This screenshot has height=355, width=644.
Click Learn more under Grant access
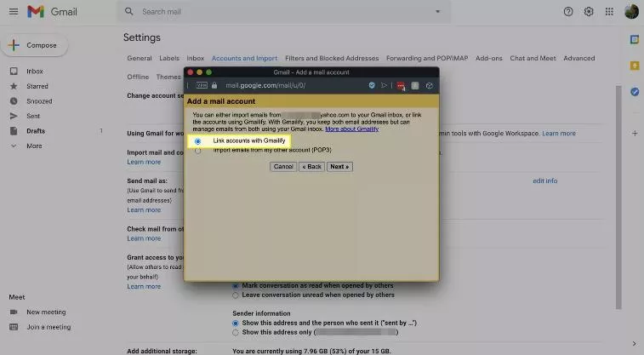pos(144,286)
